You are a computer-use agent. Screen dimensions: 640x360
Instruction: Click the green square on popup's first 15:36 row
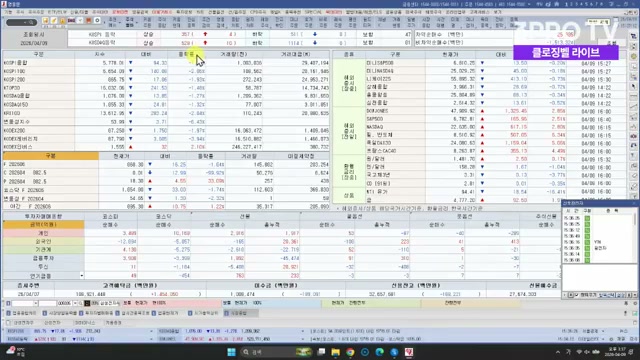click(x=587, y=218)
